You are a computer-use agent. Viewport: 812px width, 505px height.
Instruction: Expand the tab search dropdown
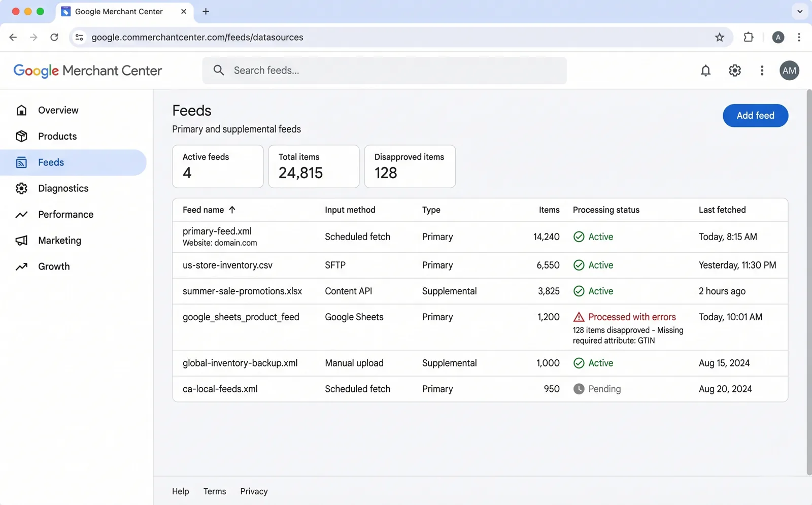click(800, 11)
